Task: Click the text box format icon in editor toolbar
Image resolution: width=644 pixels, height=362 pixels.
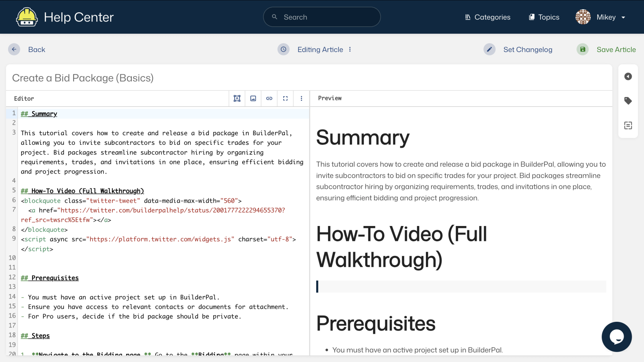Action: (x=237, y=98)
